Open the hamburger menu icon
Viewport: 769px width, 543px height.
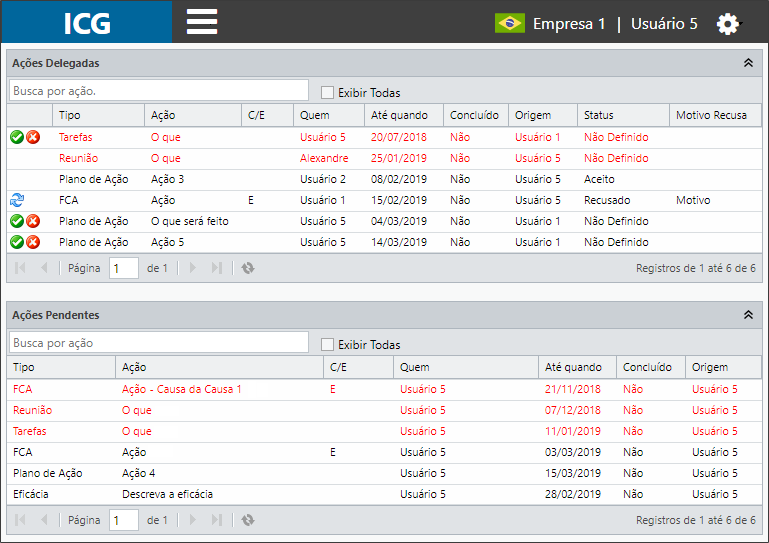coord(202,22)
